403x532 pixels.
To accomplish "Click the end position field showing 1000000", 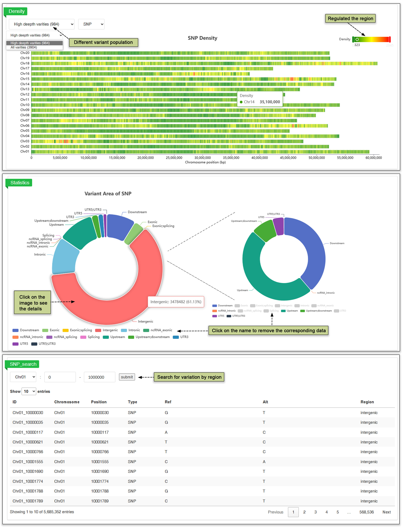I will point(99,377).
